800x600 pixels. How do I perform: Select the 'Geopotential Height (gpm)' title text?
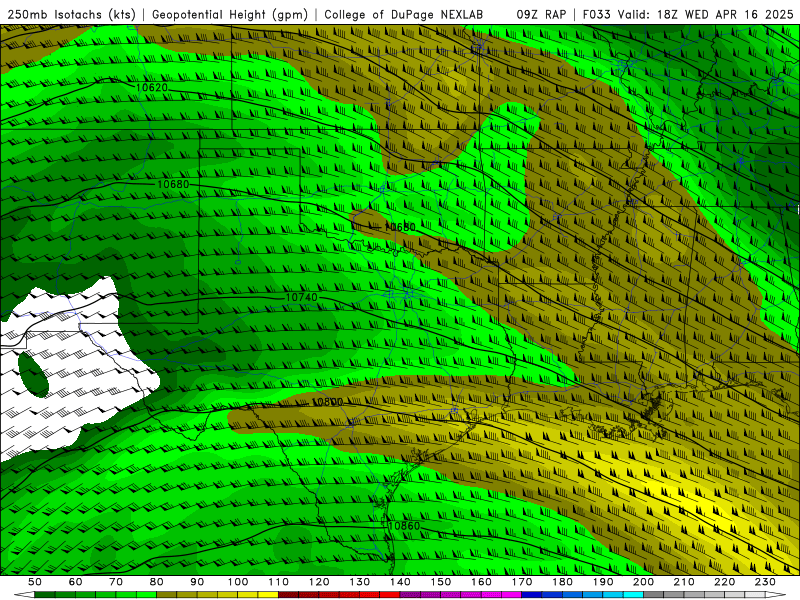point(230,14)
